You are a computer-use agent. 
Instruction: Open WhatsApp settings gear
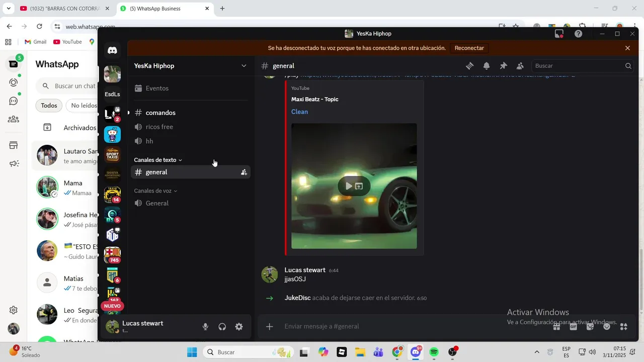click(x=14, y=310)
